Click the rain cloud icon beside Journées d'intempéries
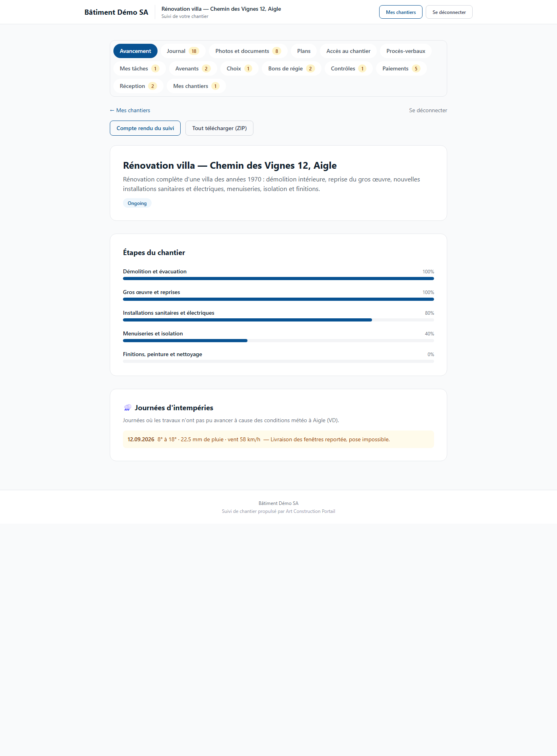This screenshot has width=557, height=756. [127, 408]
